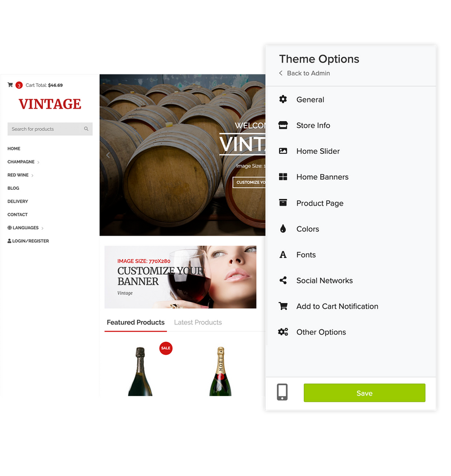Open the General settings gear icon
451x476 pixels.
283,99
